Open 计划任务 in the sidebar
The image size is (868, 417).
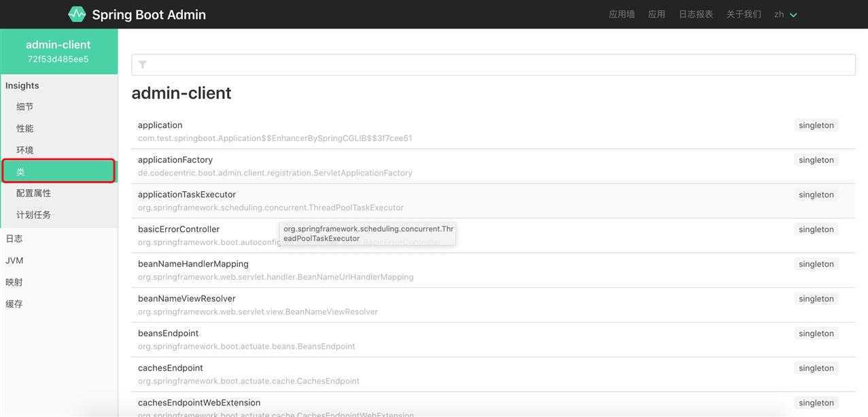click(33, 215)
